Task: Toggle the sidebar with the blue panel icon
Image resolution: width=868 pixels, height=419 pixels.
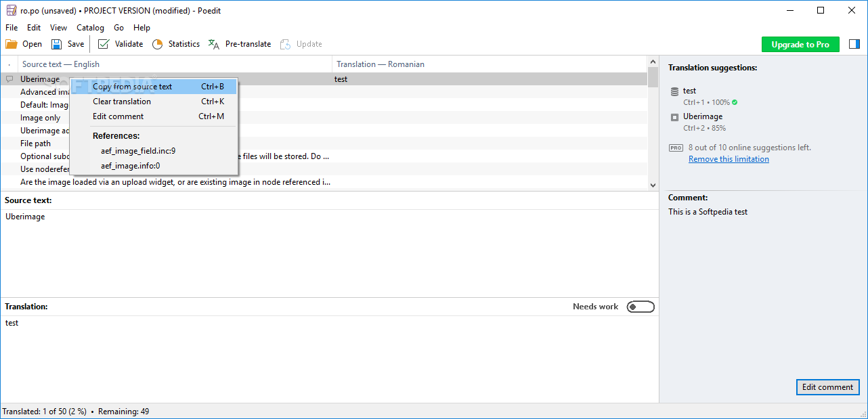Action: coord(854,44)
